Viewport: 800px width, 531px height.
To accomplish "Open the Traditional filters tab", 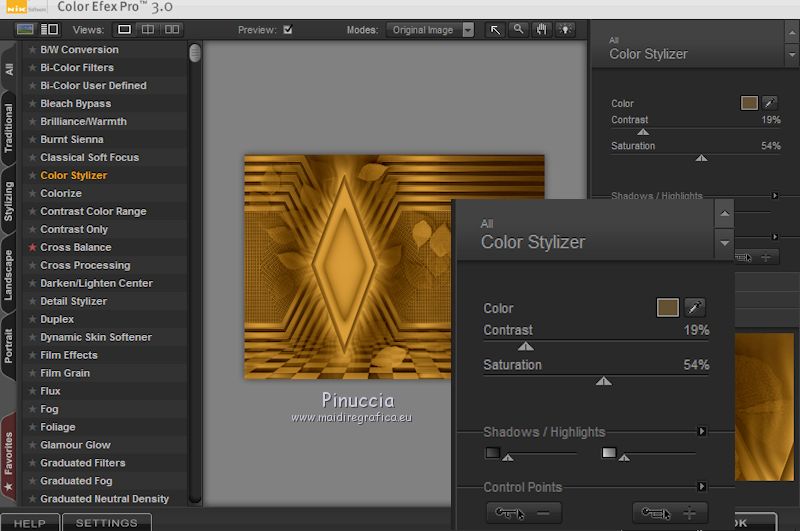I will click(x=9, y=128).
